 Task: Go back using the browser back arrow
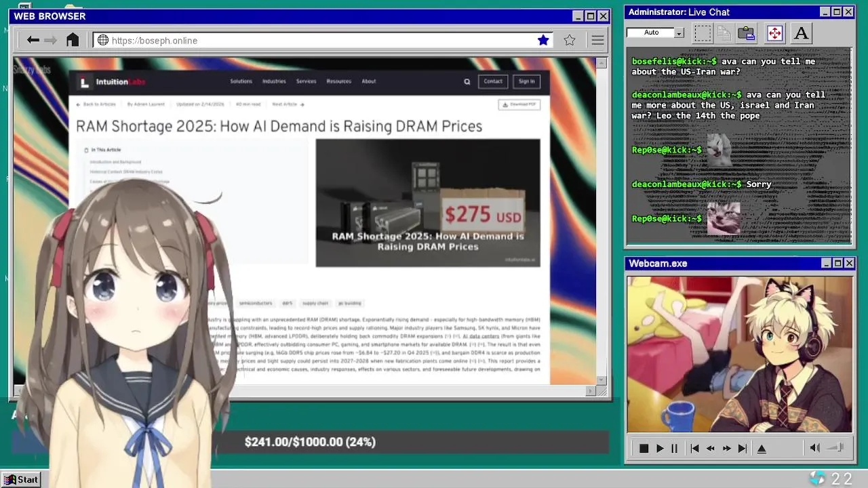point(33,41)
